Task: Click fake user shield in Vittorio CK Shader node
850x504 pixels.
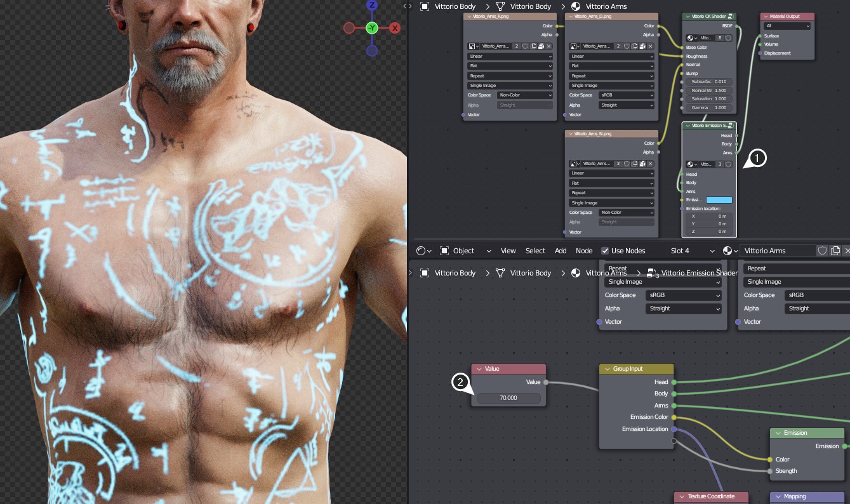Action: point(728,37)
